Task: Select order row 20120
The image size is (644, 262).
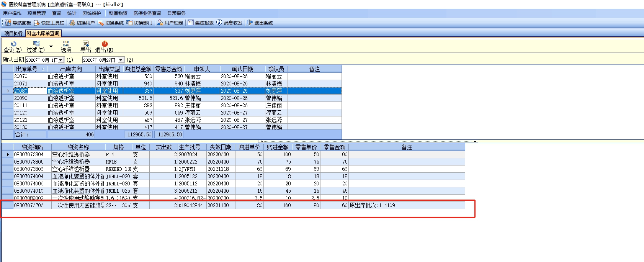Action: 172,113
